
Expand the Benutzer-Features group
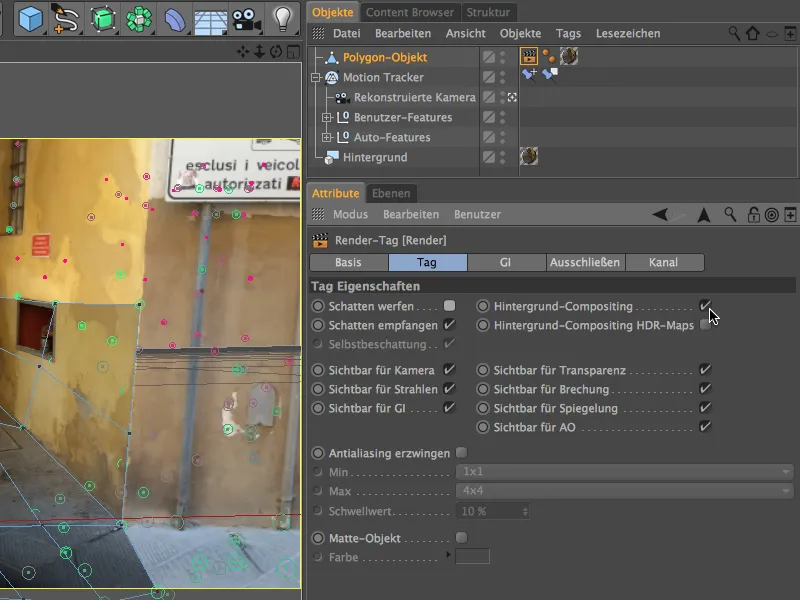click(x=327, y=117)
